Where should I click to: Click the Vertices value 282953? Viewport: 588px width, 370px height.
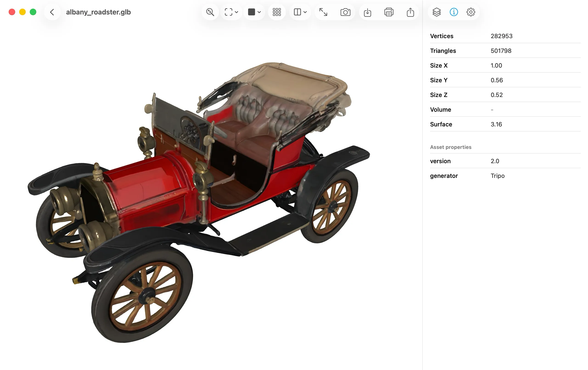click(x=501, y=36)
